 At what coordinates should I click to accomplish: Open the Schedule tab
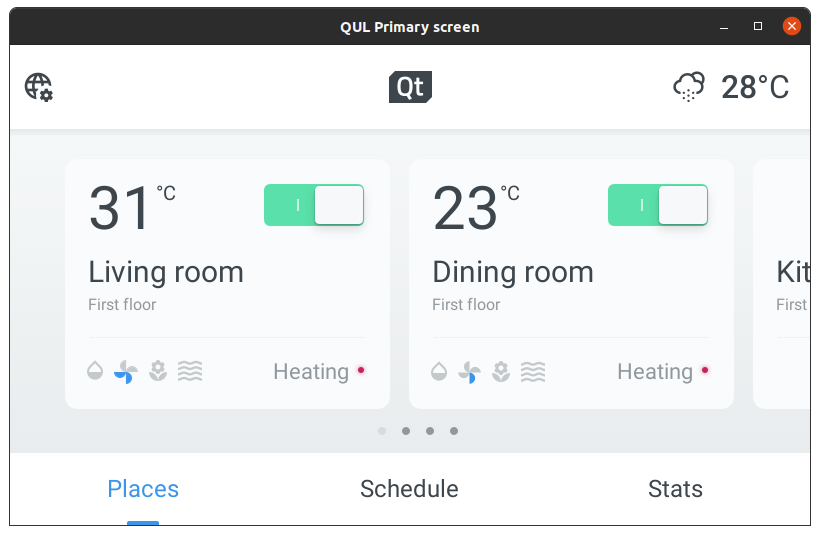pos(409,489)
